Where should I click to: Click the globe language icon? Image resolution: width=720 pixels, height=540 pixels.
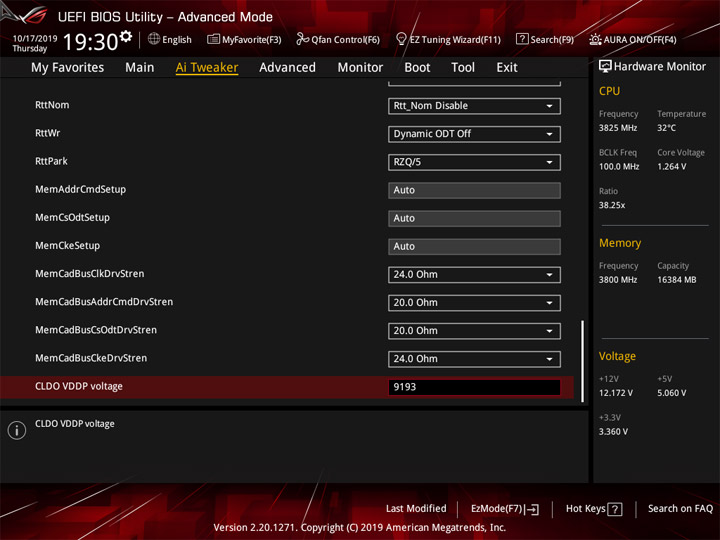(154, 39)
